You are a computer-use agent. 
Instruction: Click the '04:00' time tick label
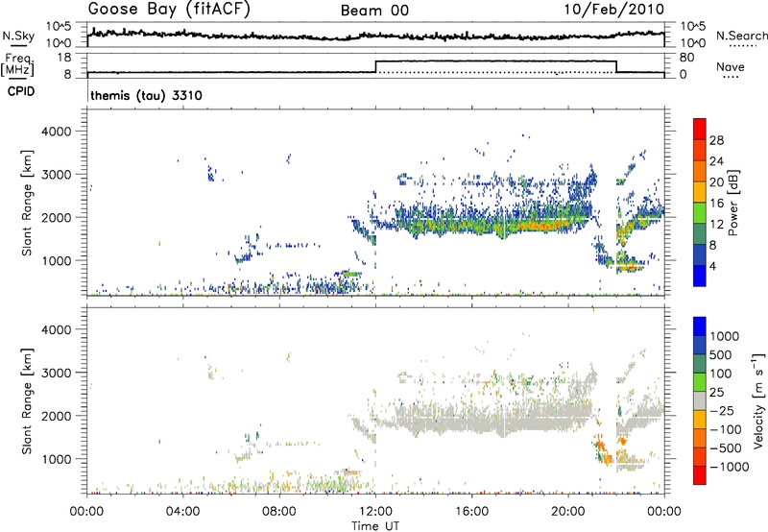[182, 512]
